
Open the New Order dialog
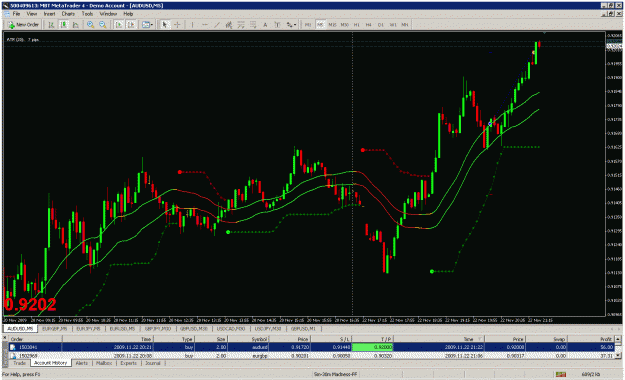coord(24,25)
